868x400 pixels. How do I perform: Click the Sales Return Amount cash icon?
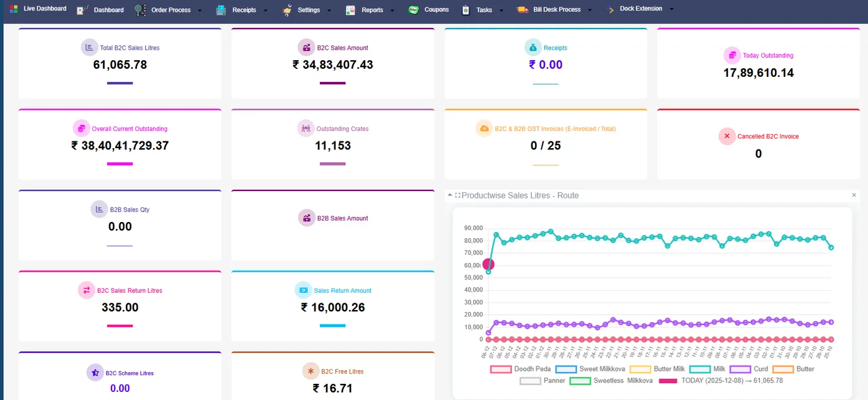[x=303, y=290]
